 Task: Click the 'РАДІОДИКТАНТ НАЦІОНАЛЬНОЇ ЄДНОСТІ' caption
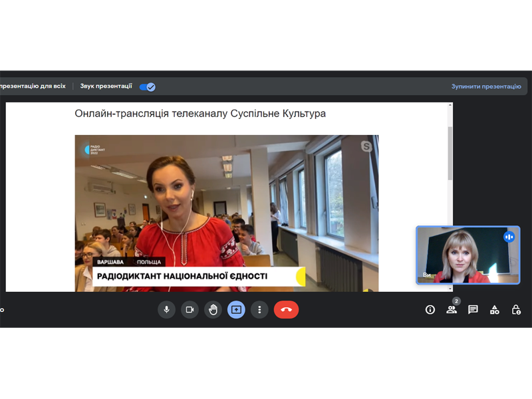click(182, 276)
